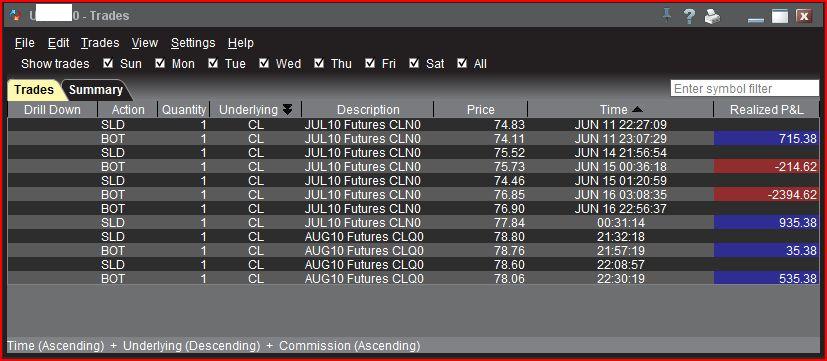The image size is (827, 361).
Task: Select the JUN 15 00:36:18 time cell
Action: click(x=620, y=167)
